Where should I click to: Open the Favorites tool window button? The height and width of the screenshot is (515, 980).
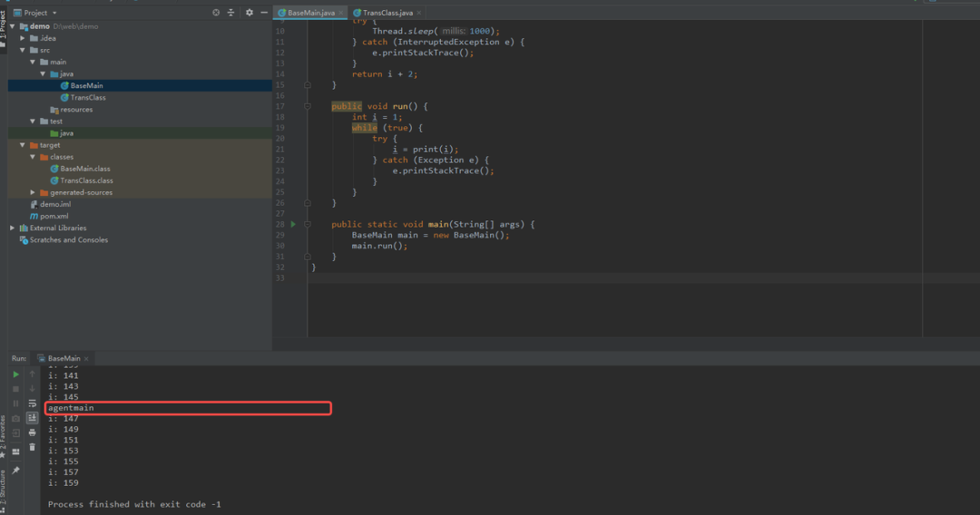tap(3, 437)
